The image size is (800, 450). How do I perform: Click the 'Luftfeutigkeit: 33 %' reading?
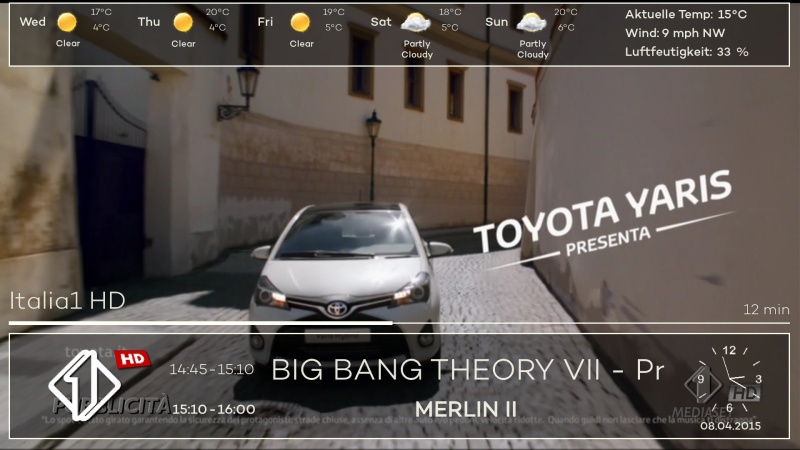(x=687, y=52)
